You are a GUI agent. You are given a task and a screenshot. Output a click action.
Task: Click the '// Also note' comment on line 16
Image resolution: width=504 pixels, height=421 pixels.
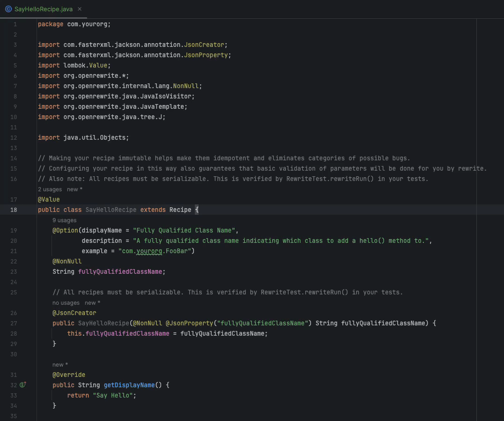(x=233, y=179)
